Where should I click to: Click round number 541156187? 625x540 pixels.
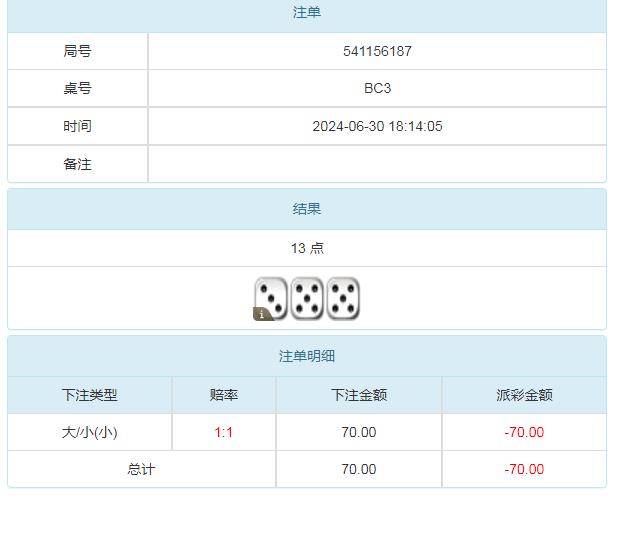377,51
